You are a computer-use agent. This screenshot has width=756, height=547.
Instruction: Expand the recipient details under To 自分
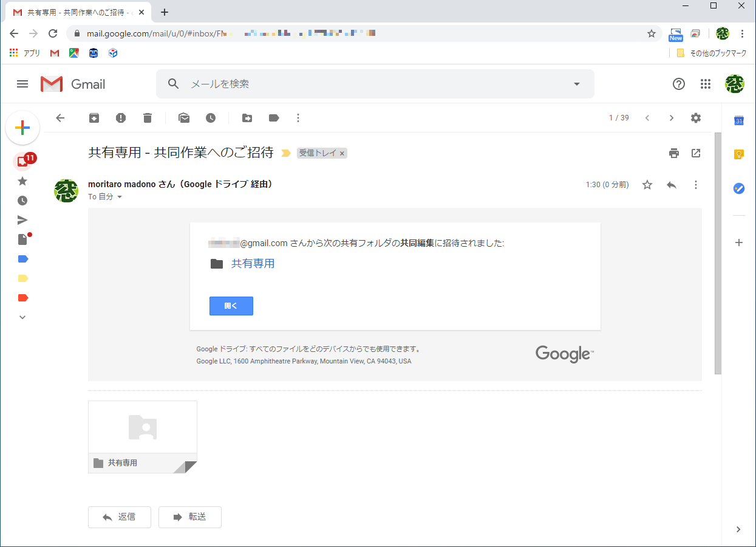tap(120, 196)
